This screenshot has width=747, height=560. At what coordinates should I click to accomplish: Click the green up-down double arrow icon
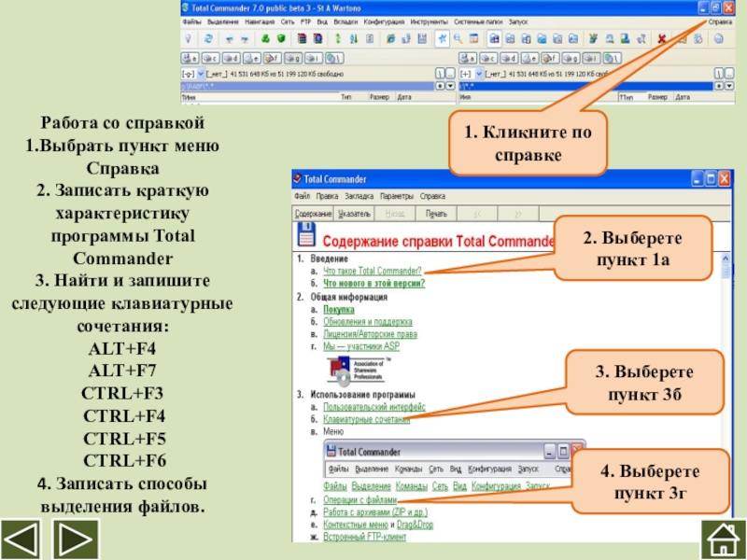click(338, 39)
